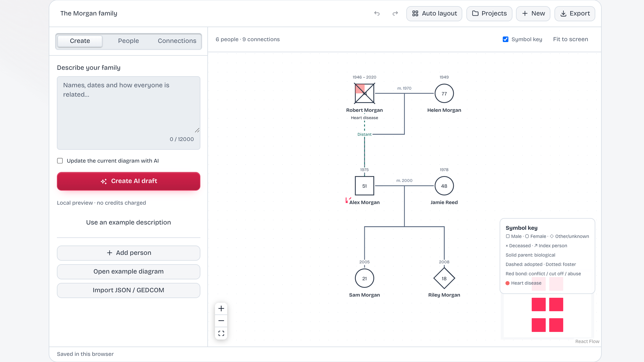Image resolution: width=644 pixels, height=362 pixels.
Task: Click Create AI draft button
Action: pyautogui.click(x=129, y=181)
